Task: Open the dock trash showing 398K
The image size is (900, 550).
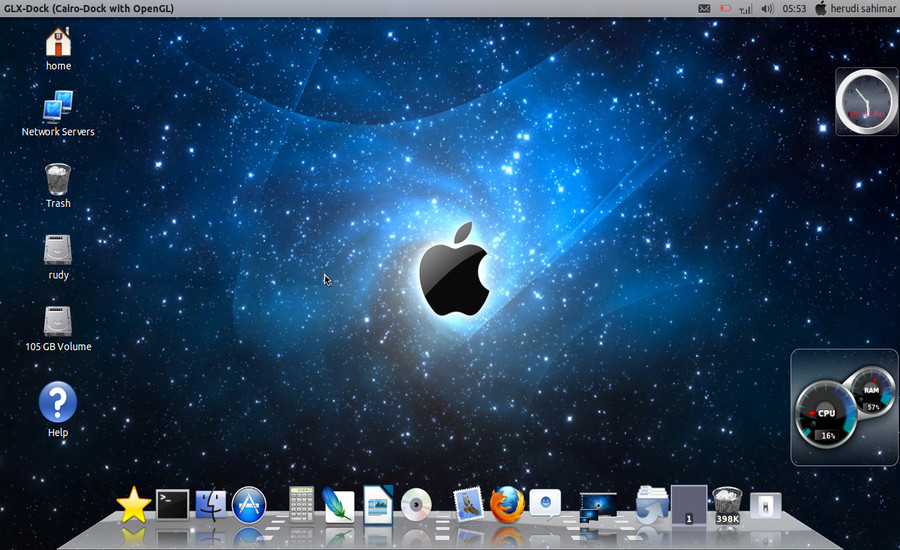Action: click(x=727, y=505)
